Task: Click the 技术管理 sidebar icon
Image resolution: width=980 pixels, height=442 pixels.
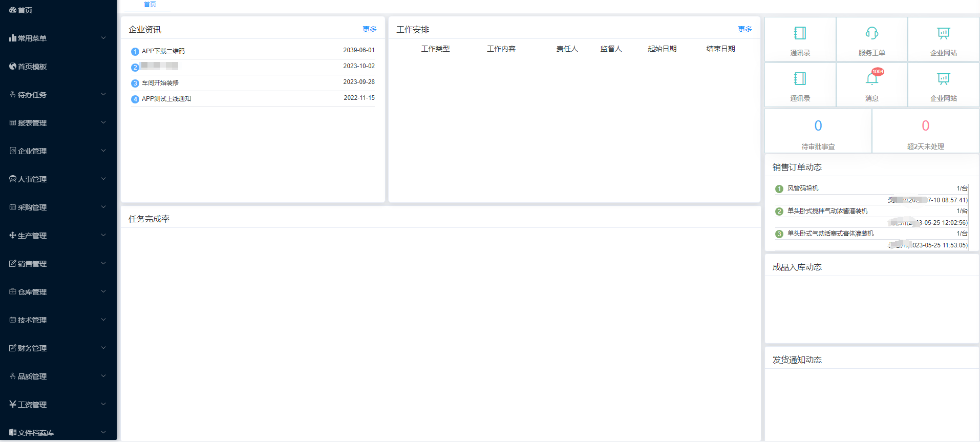Action: (x=13, y=320)
